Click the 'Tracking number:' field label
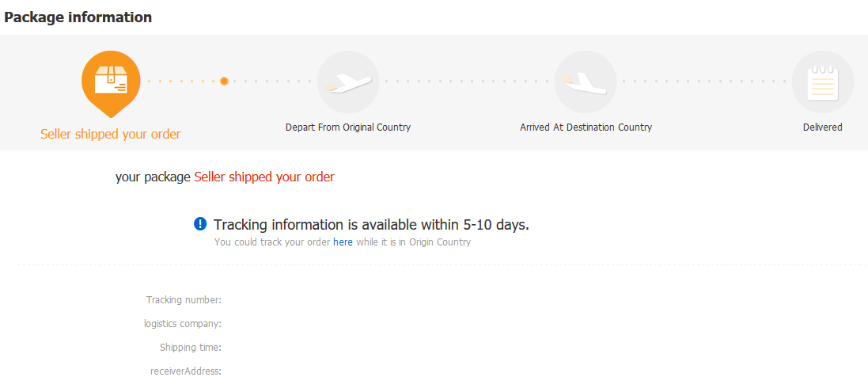 [184, 300]
